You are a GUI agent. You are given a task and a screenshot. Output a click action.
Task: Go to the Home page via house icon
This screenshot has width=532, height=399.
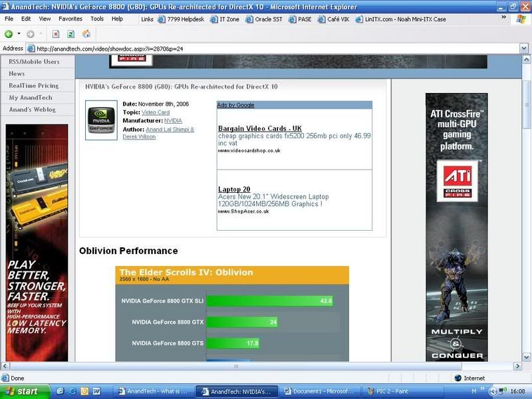[86, 34]
